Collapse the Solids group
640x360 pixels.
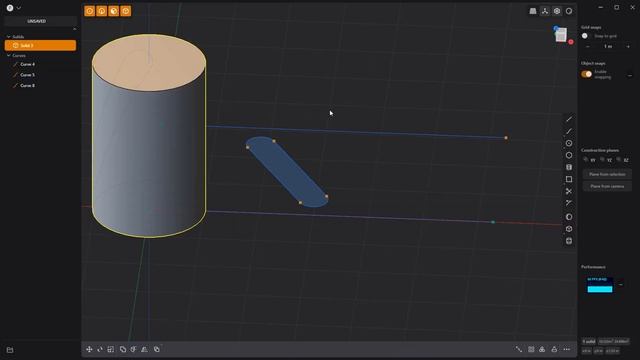click(x=9, y=37)
